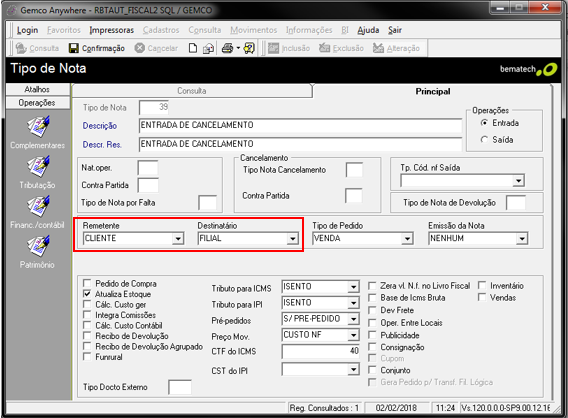Open the printer dropdown arrow

click(238, 48)
